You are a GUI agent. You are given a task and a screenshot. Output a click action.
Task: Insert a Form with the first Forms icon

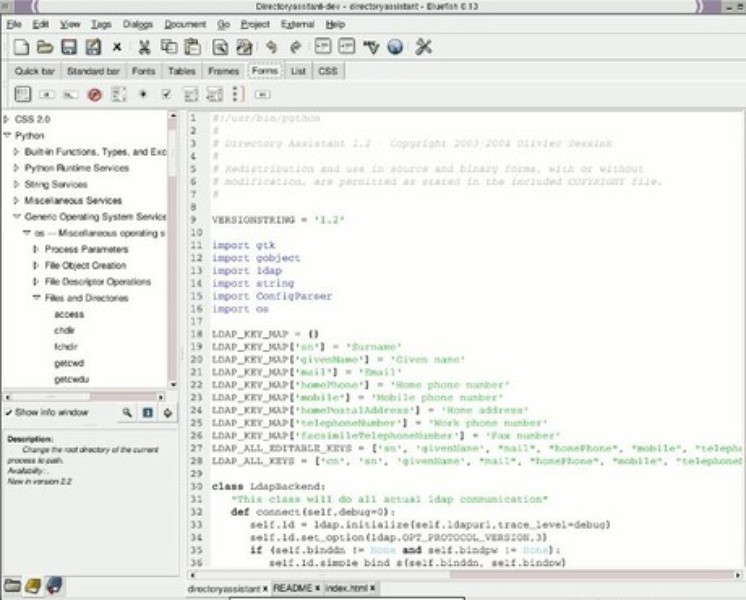[x=22, y=94]
